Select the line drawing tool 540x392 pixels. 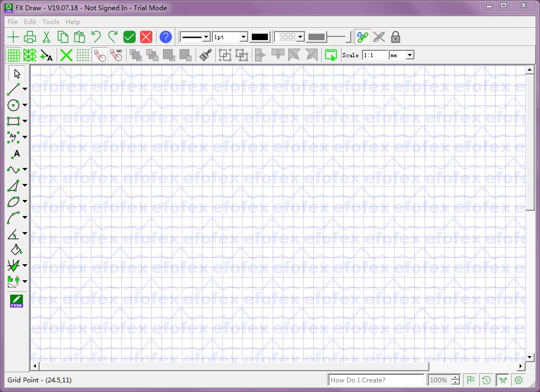(x=13, y=89)
